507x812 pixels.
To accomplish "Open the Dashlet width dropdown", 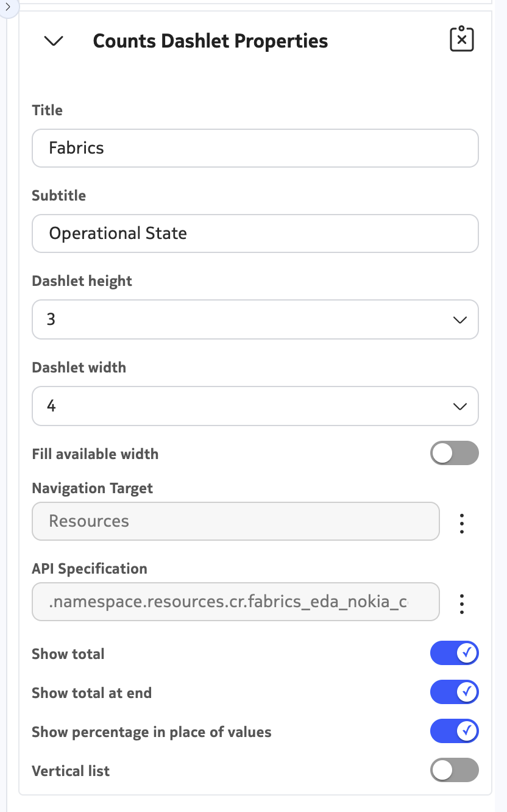I will [255, 406].
